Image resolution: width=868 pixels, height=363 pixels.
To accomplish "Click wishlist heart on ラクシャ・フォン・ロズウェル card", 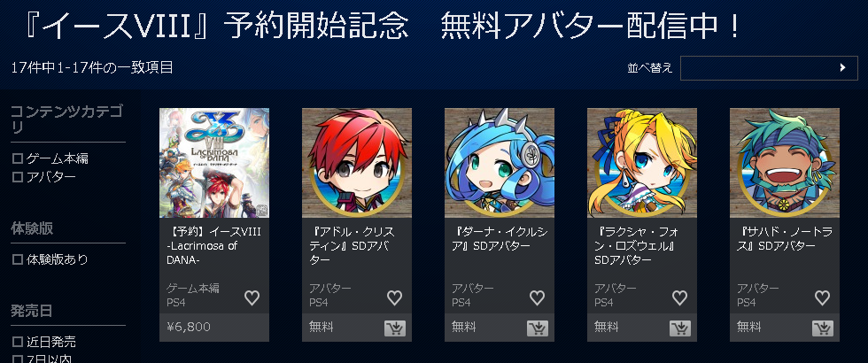I will coord(679,298).
